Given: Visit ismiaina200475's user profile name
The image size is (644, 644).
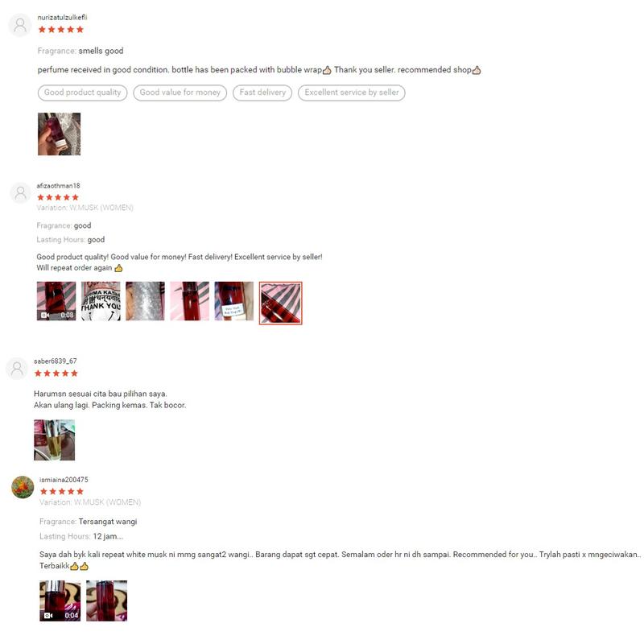Looking at the screenshot, I should click(x=64, y=480).
